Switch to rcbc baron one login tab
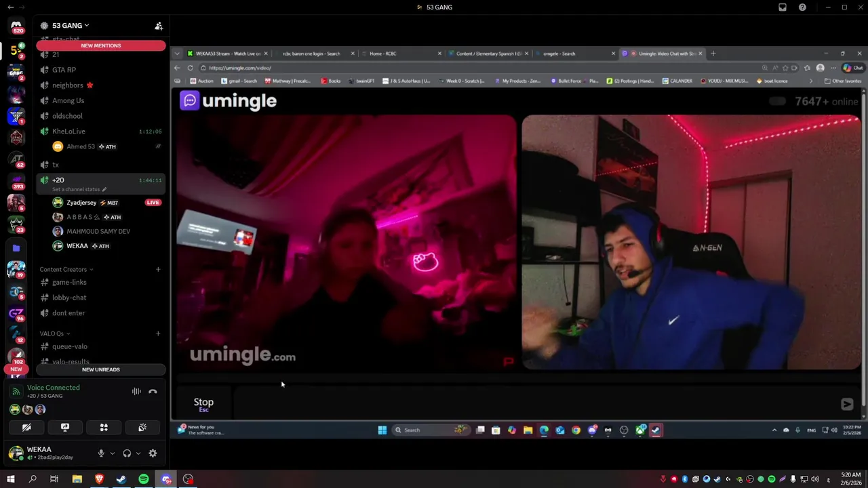This screenshot has width=868, height=488. 314,54
